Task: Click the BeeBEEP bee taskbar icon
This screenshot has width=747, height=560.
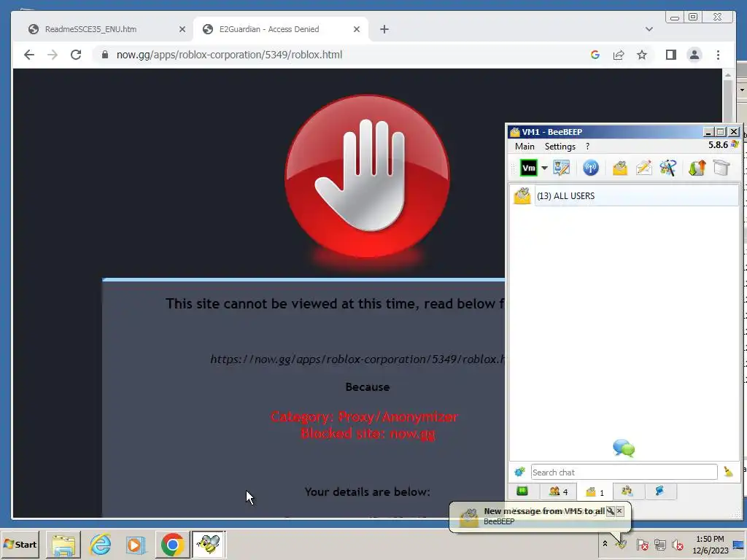Action: point(208,544)
